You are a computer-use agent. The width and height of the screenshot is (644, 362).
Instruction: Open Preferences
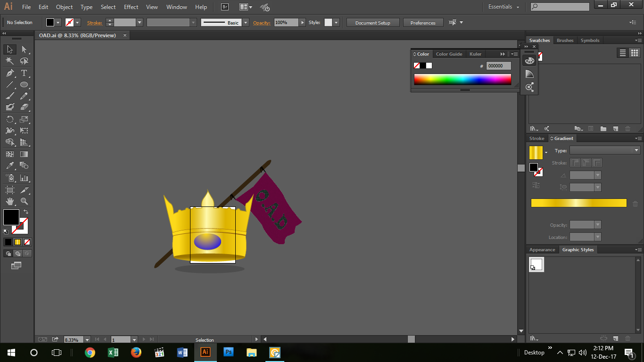coord(423,22)
